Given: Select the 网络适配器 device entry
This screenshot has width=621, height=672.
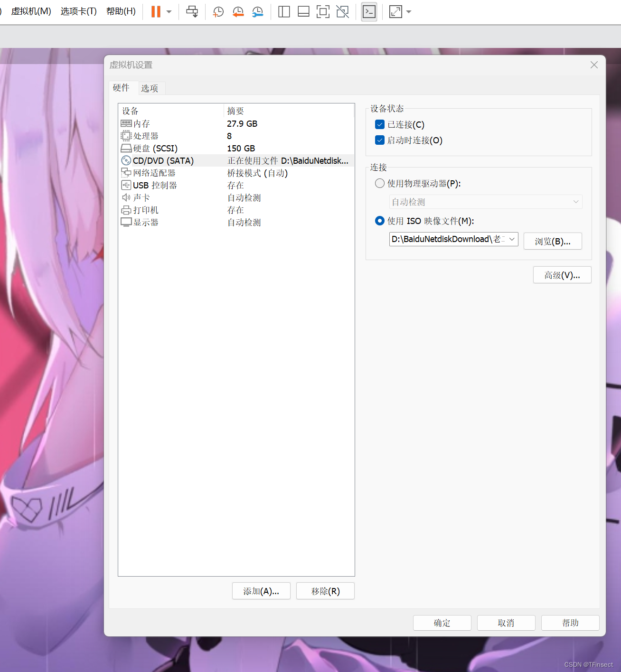Looking at the screenshot, I should (153, 173).
